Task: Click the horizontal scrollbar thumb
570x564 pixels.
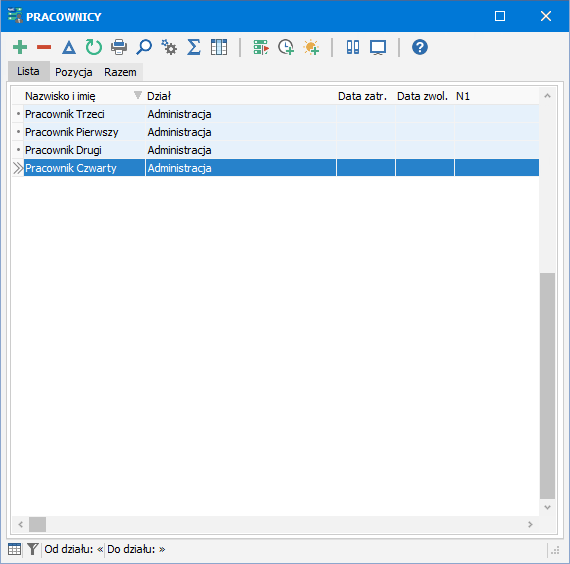Action: click(x=37, y=524)
